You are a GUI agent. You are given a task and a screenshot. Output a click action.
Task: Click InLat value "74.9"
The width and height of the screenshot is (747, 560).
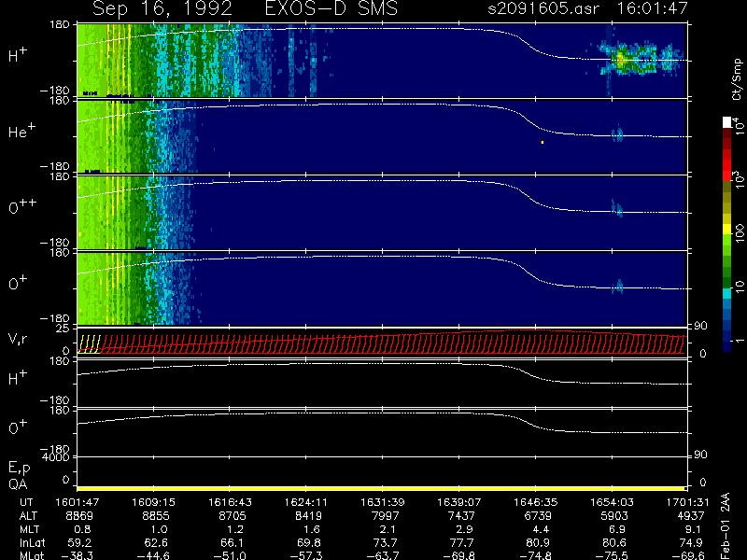pyautogui.click(x=691, y=543)
